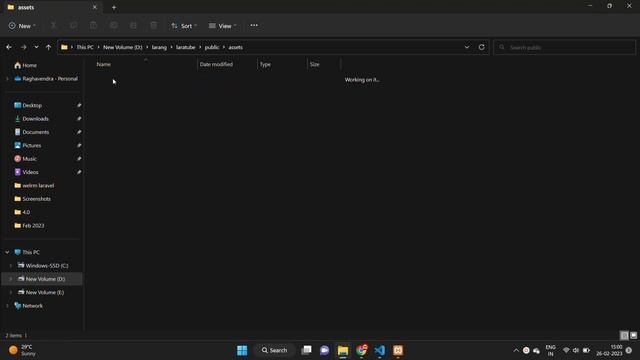Open the Windows Start menu

(242, 350)
